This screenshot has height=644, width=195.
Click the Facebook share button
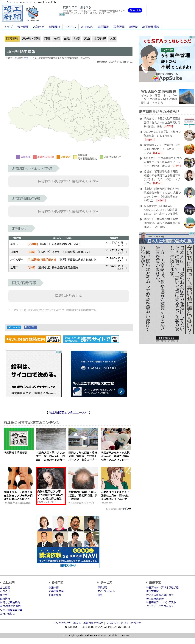pos(30,327)
